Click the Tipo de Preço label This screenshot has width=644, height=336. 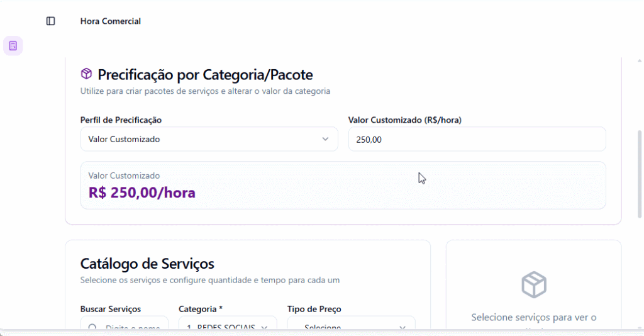tap(314, 309)
